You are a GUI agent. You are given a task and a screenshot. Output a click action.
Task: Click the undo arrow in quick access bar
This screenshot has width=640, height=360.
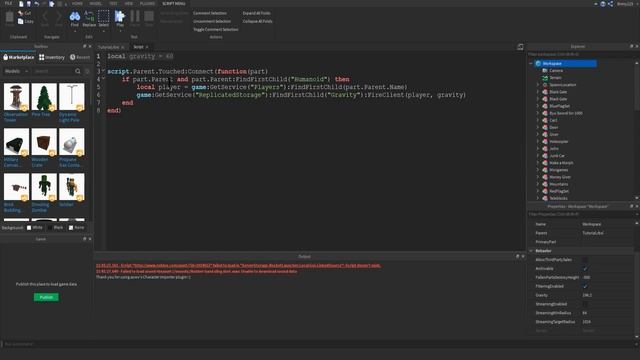[x=36, y=4]
